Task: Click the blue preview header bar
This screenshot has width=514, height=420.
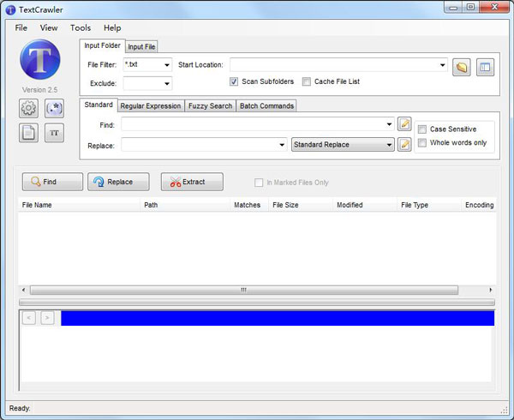Action: (278, 318)
